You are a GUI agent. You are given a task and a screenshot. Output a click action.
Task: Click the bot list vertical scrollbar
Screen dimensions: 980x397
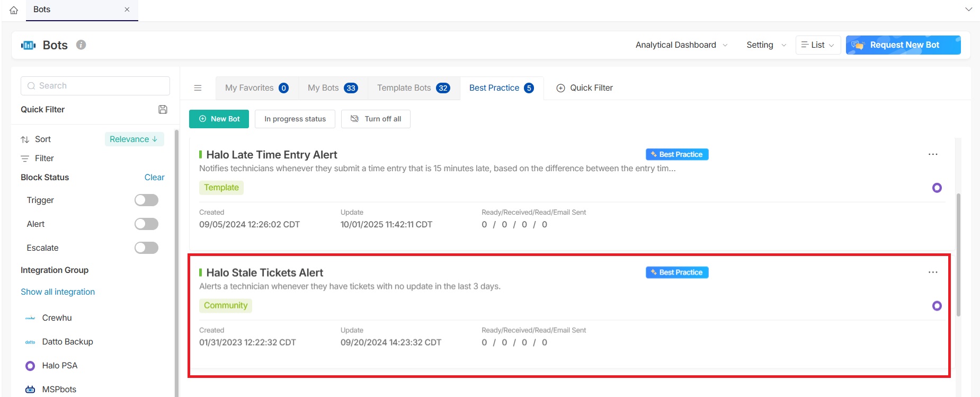[958, 254]
